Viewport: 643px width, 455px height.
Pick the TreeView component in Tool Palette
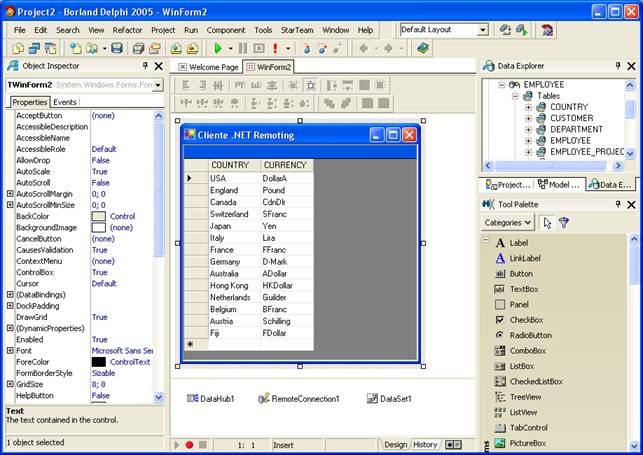pos(525,396)
